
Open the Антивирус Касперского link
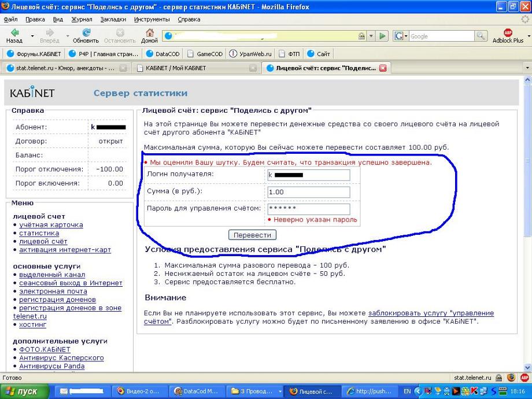pos(61,357)
